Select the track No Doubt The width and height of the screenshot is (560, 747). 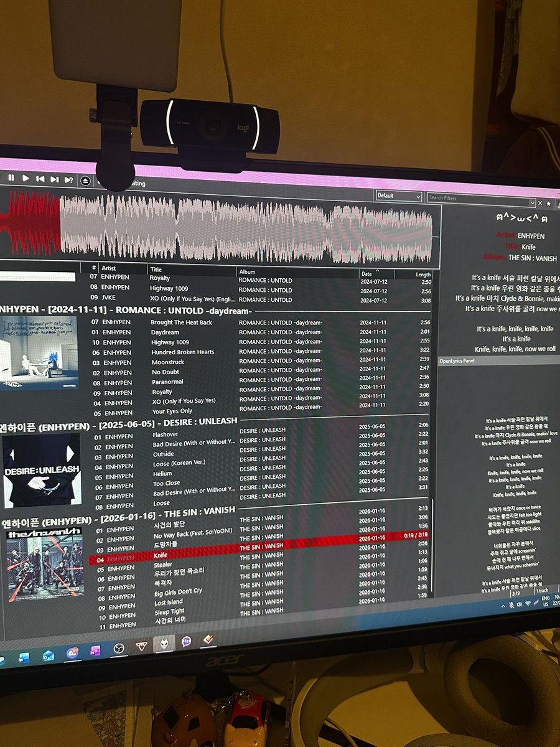(x=165, y=372)
